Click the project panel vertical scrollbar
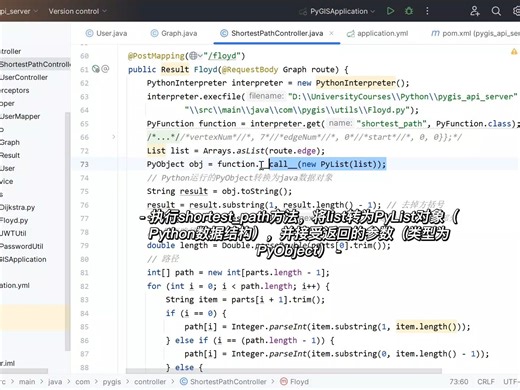This screenshot has height=390, width=520. (68, 232)
